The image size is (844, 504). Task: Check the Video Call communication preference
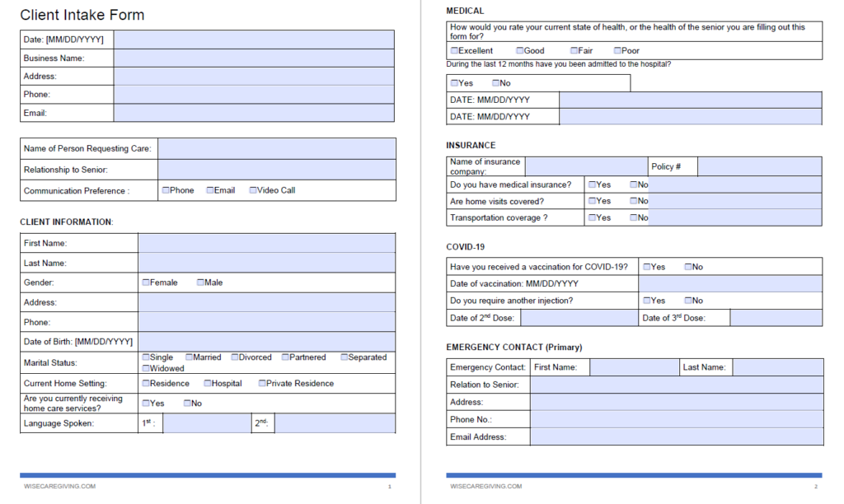click(x=253, y=190)
